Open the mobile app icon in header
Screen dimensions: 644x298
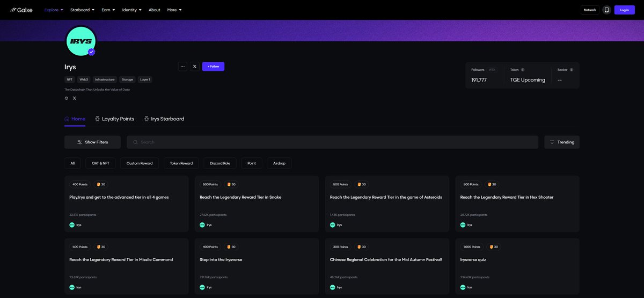606,10
